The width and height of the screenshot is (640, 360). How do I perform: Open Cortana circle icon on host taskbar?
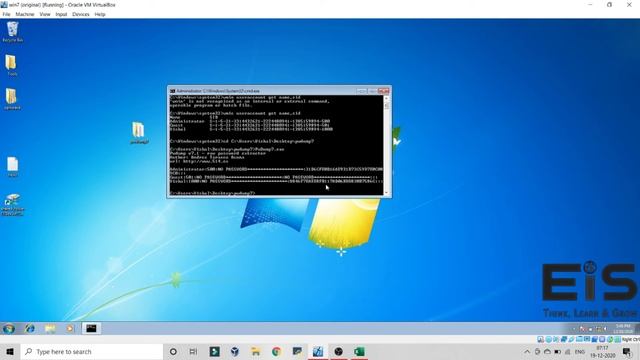(173, 351)
